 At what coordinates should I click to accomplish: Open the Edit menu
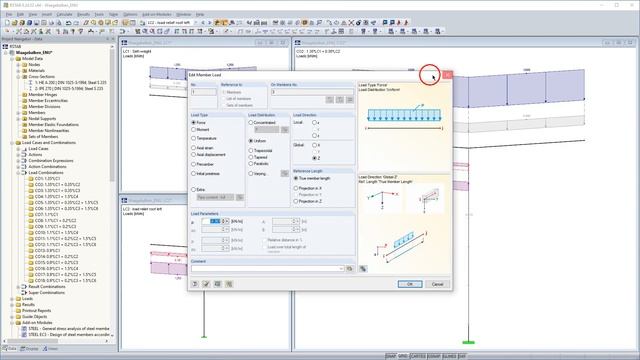[20, 14]
